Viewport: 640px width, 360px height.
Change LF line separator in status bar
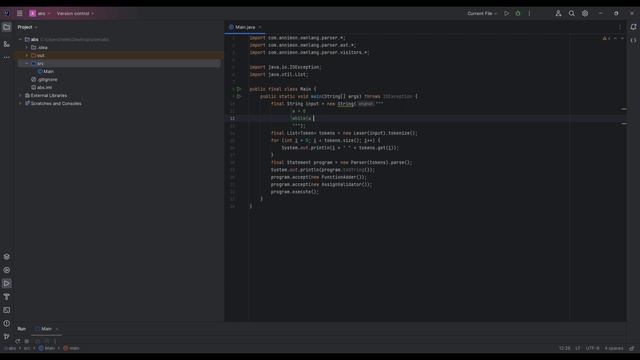pos(578,349)
